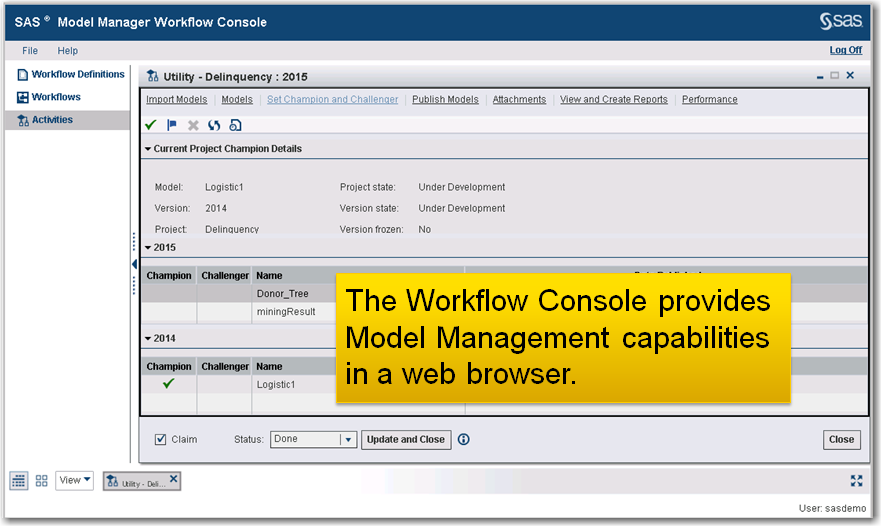The height and width of the screenshot is (526, 881).
Task: Close the Utility - Deli... bottom tab
Action: 174,479
